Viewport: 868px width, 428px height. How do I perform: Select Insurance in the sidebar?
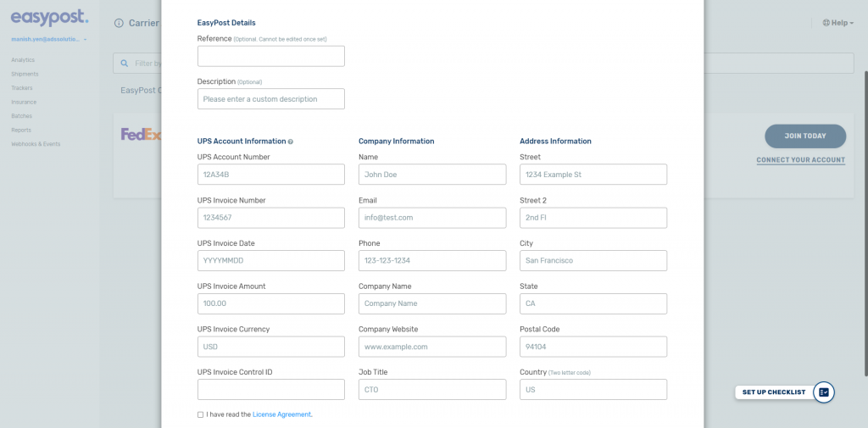(24, 103)
